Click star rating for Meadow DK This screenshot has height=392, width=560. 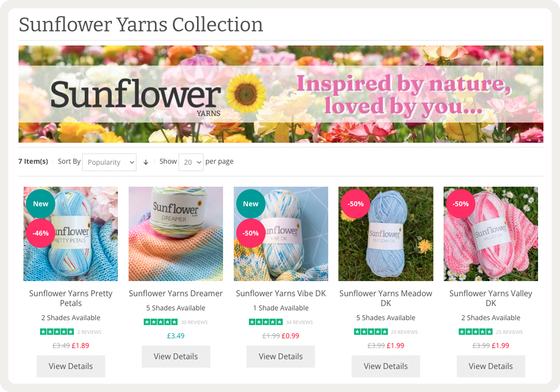point(371,332)
